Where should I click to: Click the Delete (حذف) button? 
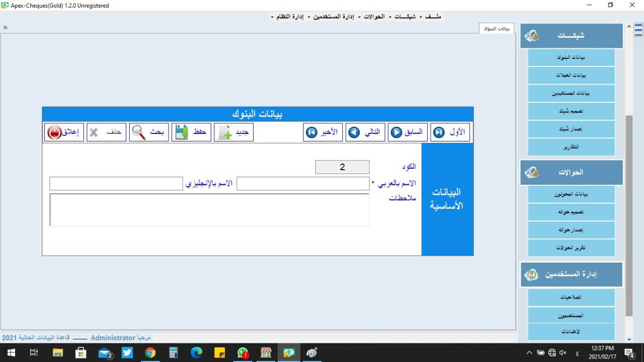(x=106, y=132)
